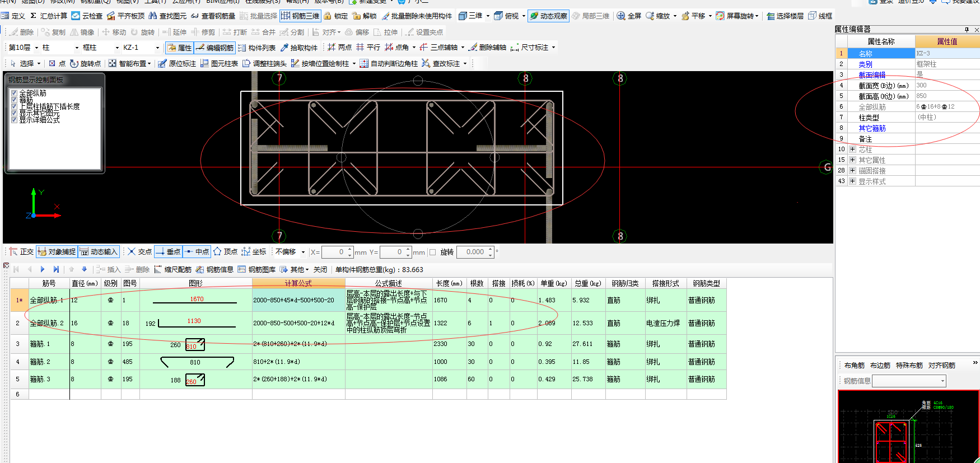Switch to 对齐钢筋 tab
Image resolution: width=980 pixels, height=463 pixels.
click(941, 366)
